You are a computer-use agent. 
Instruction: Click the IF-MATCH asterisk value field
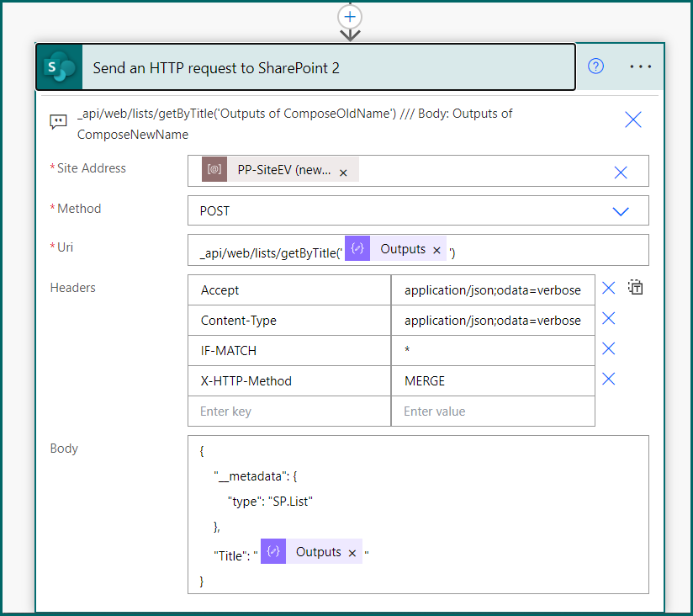pos(493,351)
